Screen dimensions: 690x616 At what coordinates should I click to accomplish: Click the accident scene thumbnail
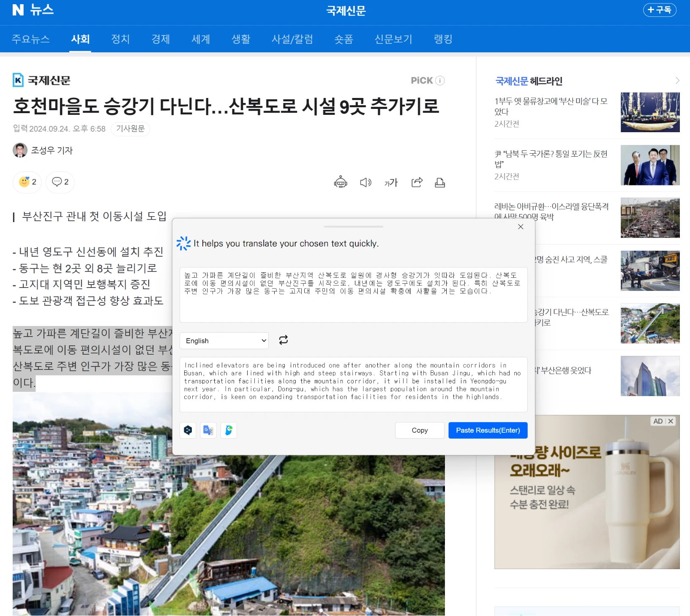pyautogui.click(x=650, y=271)
